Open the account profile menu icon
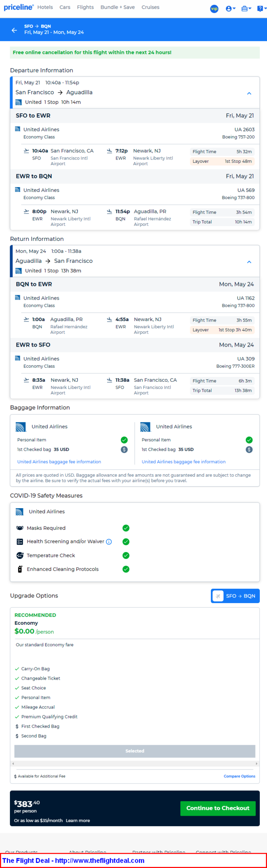This screenshot has height=868, width=267. point(230,9)
